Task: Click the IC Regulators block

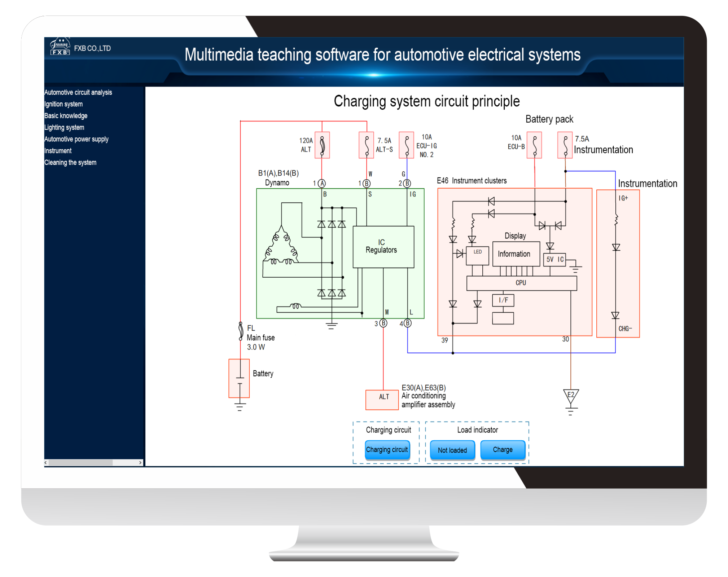Action: [383, 247]
